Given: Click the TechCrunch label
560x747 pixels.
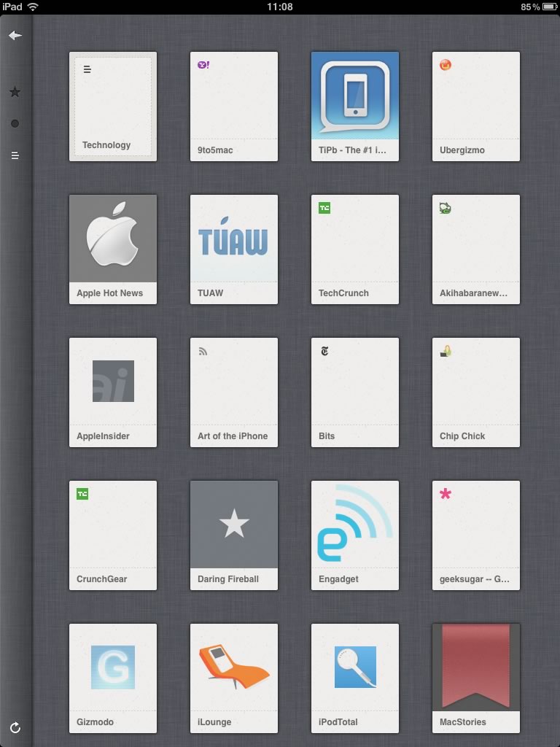Looking at the screenshot, I should click(343, 293).
